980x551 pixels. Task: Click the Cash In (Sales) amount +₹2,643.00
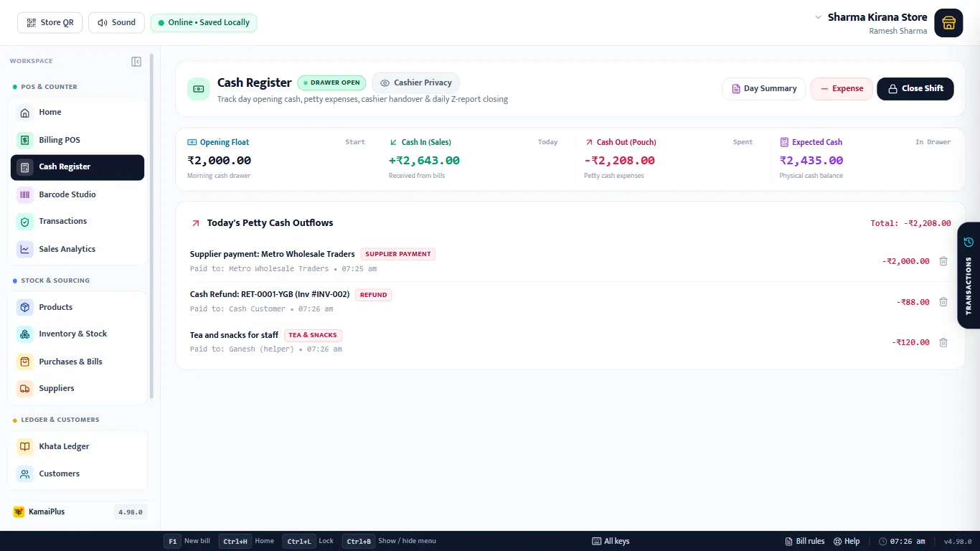tap(424, 161)
